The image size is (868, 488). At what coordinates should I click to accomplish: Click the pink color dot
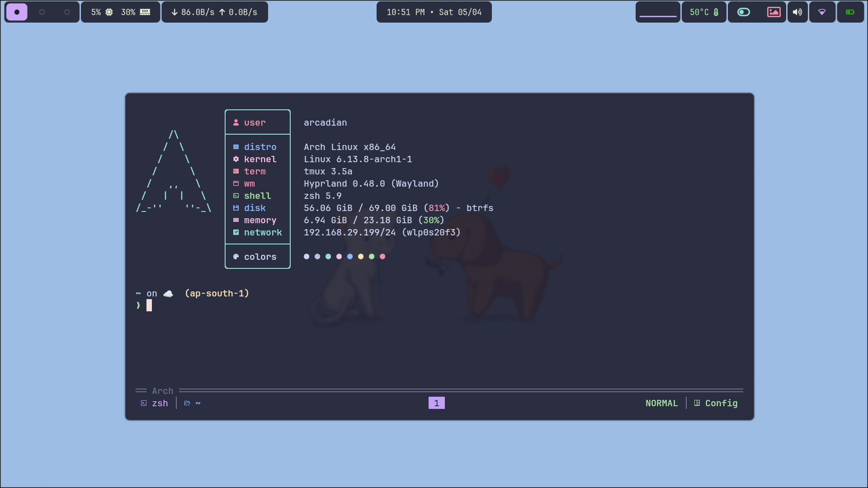pyautogui.click(x=339, y=256)
